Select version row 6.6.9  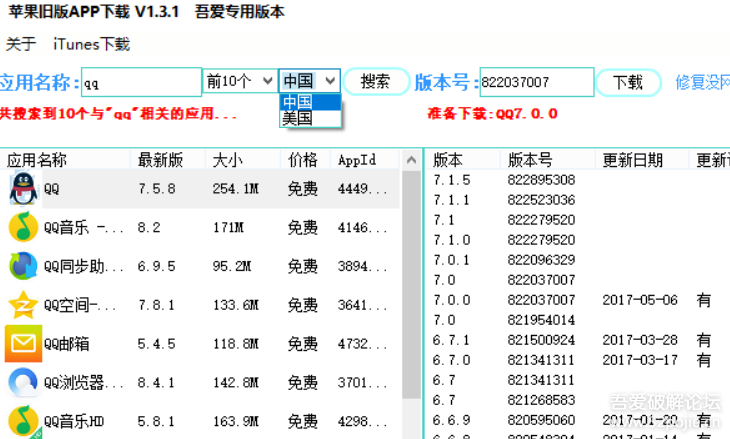coord(577,420)
